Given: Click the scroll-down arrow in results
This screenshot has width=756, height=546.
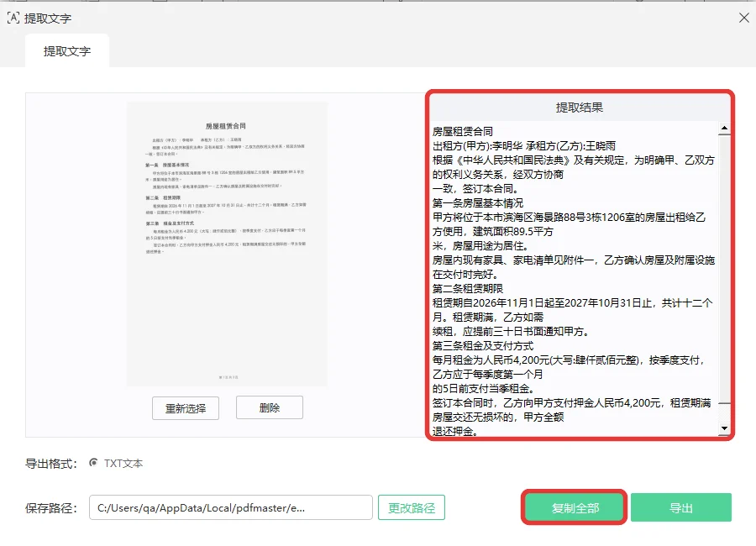Looking at the screenshot, I should click(x=724, y=428).
